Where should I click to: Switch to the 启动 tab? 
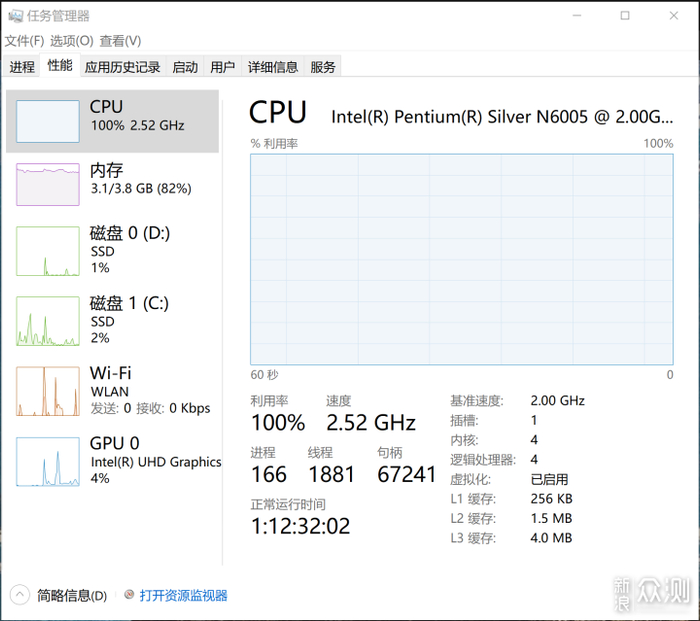185,67
